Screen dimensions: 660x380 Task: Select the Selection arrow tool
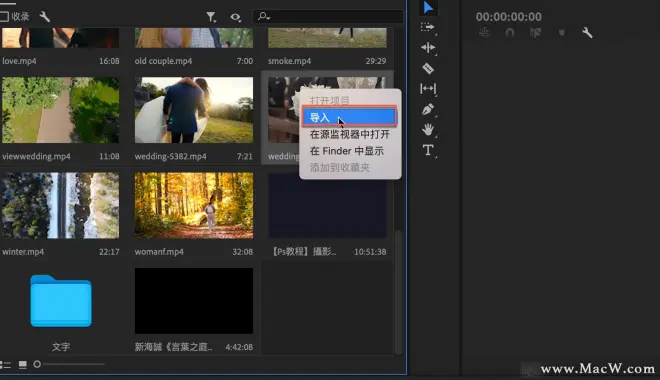[428, 8]
